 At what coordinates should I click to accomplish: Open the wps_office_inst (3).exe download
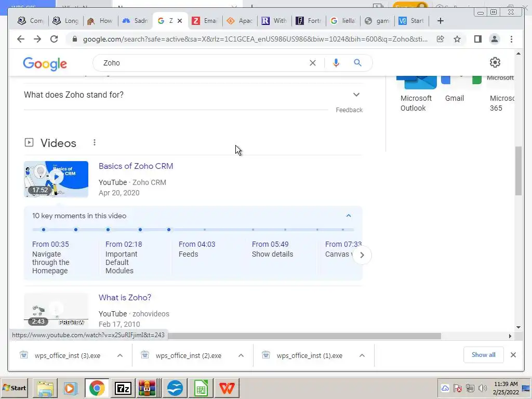coord(67,355)
